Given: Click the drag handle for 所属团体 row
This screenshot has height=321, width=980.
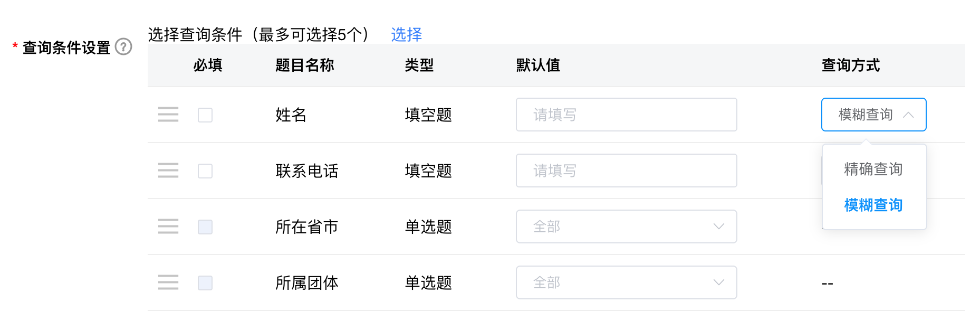Looking at the screenshot, I should 168,282.
